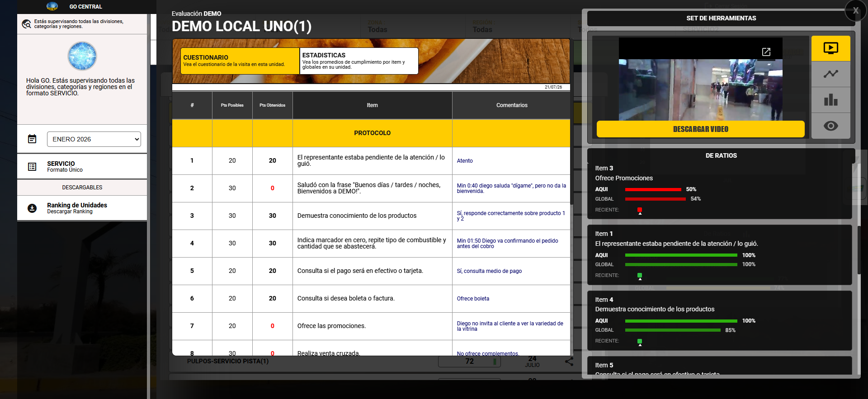This screenshot has height=399, width=868.
Task: Close the tools panel with the X button
Action: 856,11
